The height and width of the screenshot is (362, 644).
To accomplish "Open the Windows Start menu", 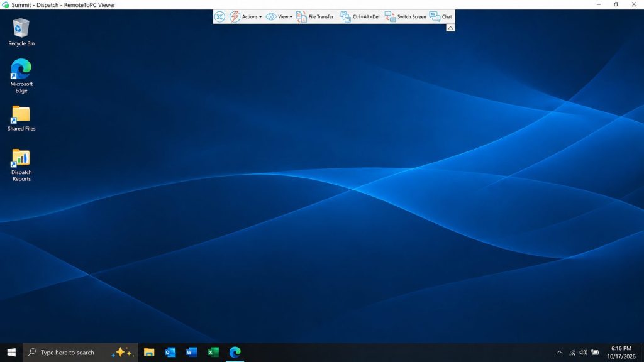I will pos(11,352).
